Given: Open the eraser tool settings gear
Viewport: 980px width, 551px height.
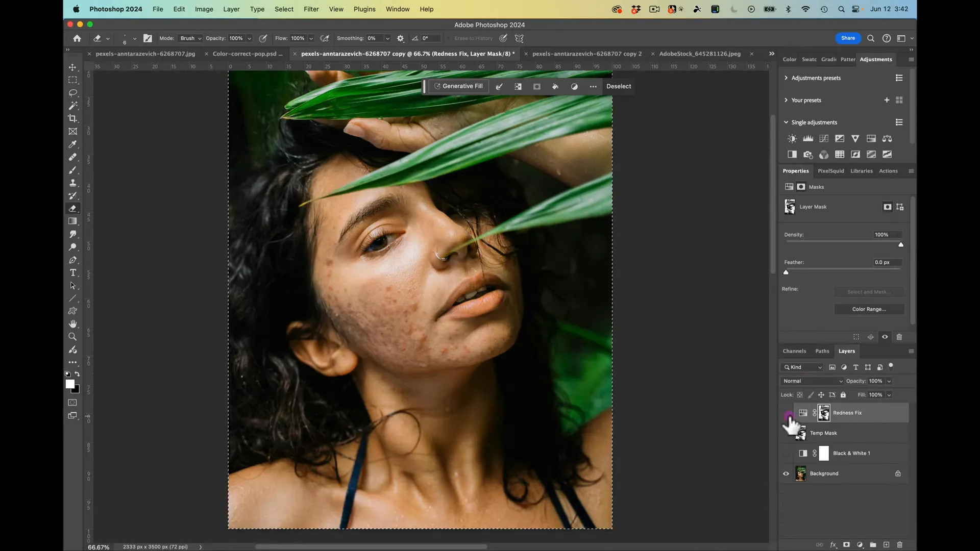Looking at the screenshot, I should [x=400, y=38].
